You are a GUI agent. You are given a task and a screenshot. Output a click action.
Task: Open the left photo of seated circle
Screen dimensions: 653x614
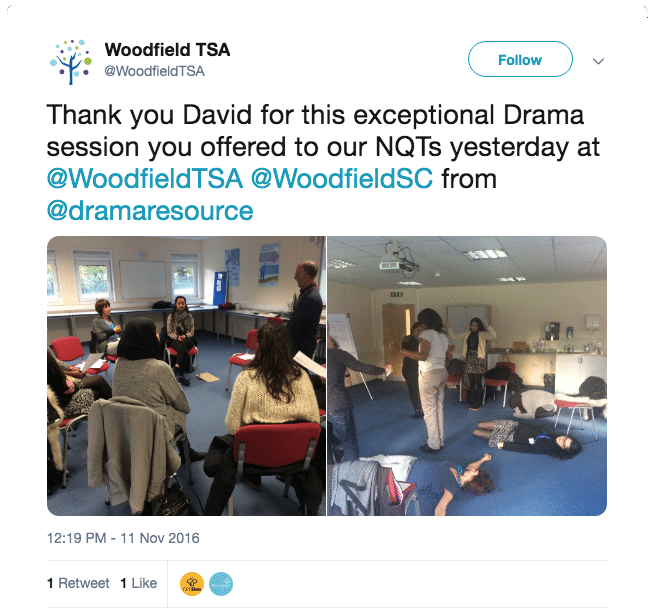186,376
